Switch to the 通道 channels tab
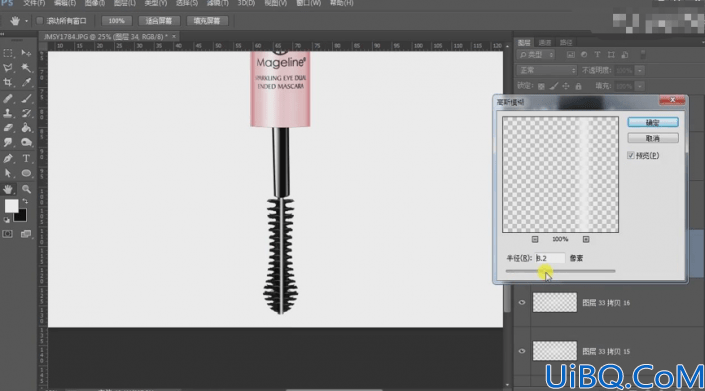Image resolution: width=705 pixels, height=391 pixels. pyautogui.click(x=544, y=43)
